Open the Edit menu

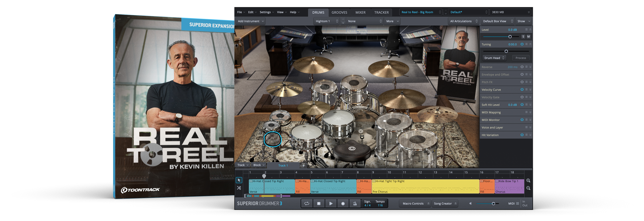point(252,12)
